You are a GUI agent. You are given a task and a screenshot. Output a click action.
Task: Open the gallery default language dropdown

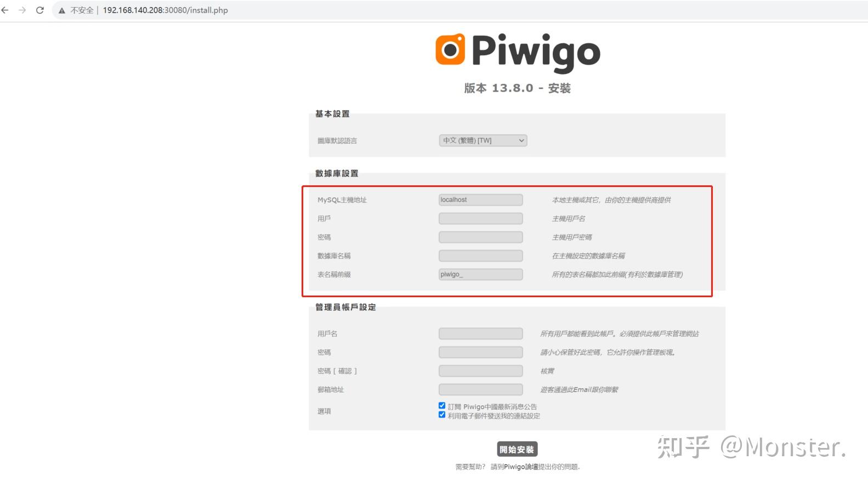(x=483, y=140)
